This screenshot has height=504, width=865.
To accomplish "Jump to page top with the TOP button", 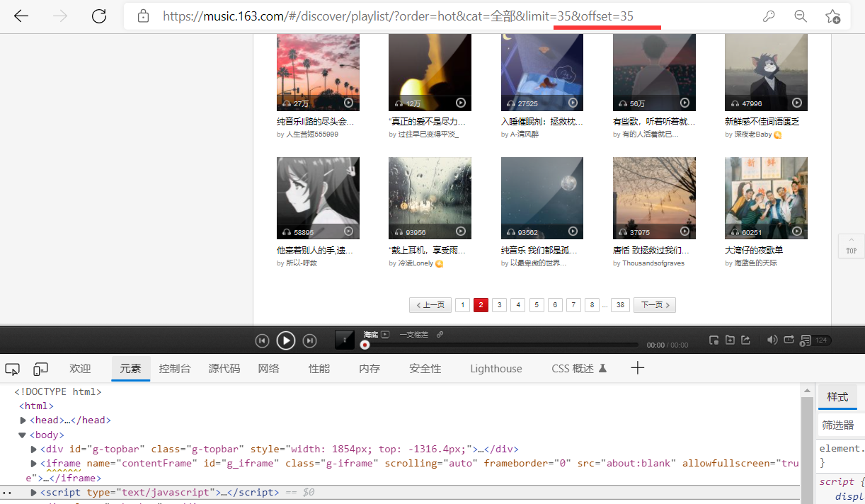I will (851, 246).
